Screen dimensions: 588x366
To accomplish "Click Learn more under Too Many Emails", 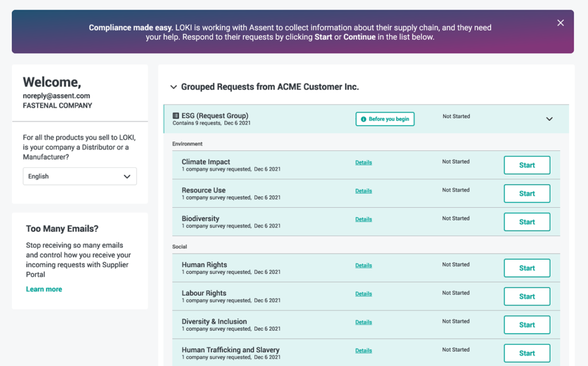I will tap(44, 289).
